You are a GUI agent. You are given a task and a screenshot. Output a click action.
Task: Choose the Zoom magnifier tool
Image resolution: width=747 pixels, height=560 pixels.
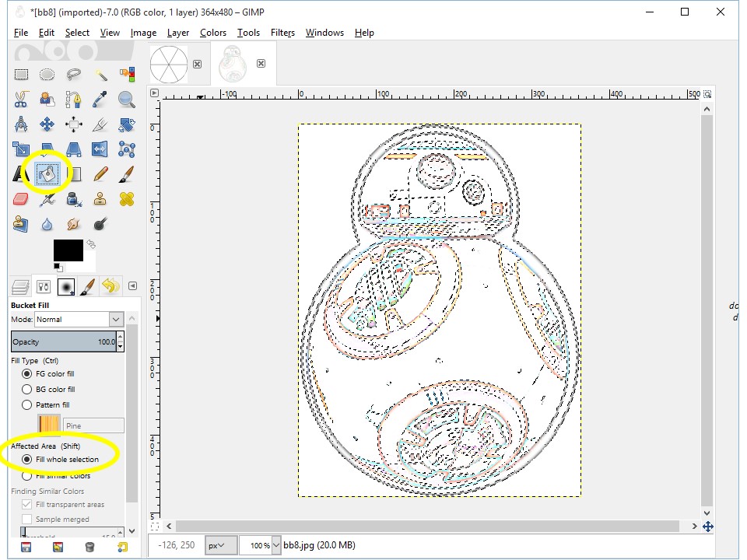126,100
